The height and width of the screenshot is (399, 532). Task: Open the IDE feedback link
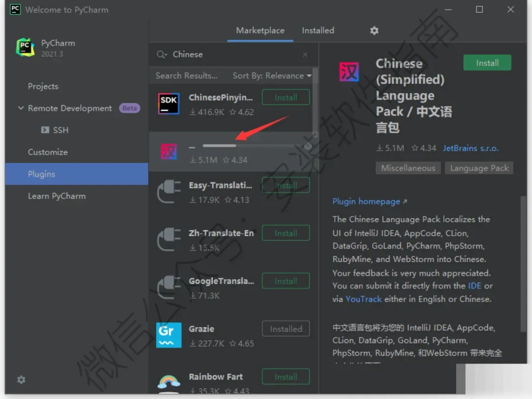[x=474, y=286]
